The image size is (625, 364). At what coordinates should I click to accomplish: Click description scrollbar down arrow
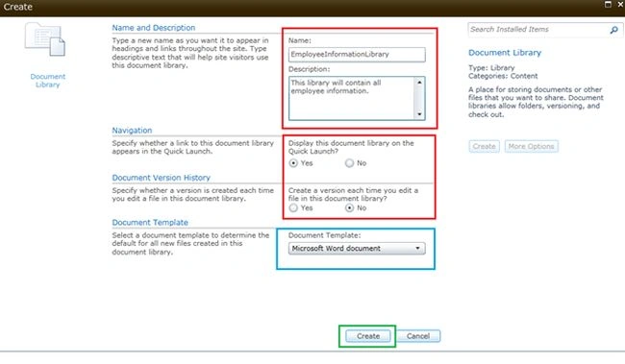[419, 114]
